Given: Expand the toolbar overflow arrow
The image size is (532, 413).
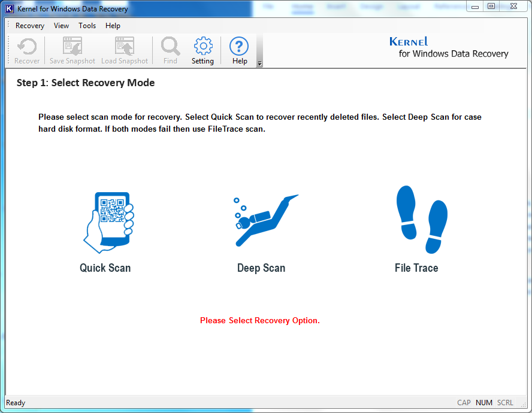Looking at the screenshot, I should 259,63.
